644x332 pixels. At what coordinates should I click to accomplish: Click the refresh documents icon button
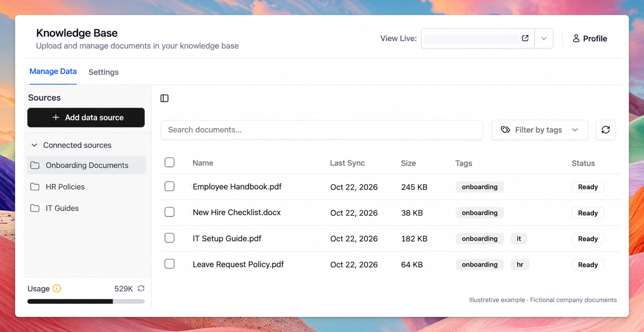pos(606,130)
